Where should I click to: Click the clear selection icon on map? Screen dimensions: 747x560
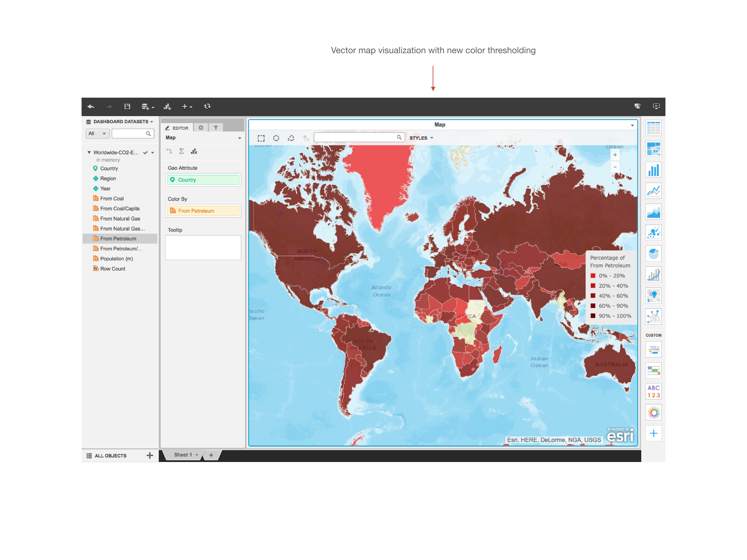[306, 138]
